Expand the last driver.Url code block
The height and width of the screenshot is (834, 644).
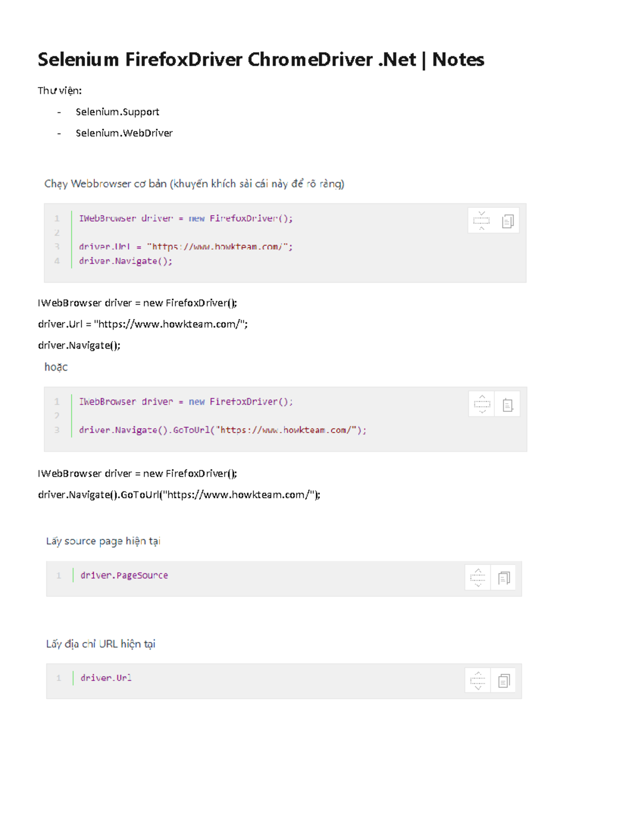click(478, 681)
